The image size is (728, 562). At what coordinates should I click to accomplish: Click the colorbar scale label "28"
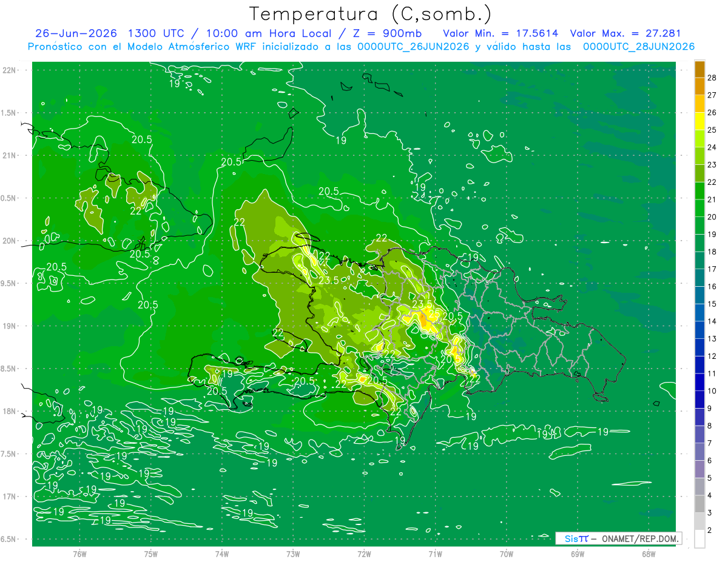pos(712,77)
